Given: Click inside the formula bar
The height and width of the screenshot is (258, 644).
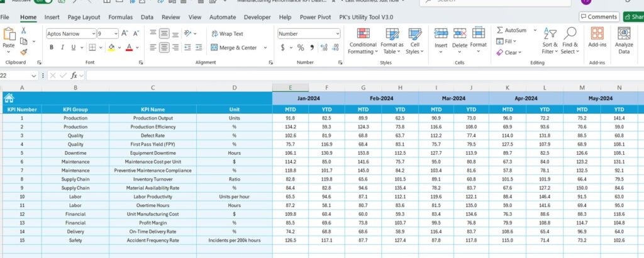Looking at the screenshot, I should pos(365,76).
